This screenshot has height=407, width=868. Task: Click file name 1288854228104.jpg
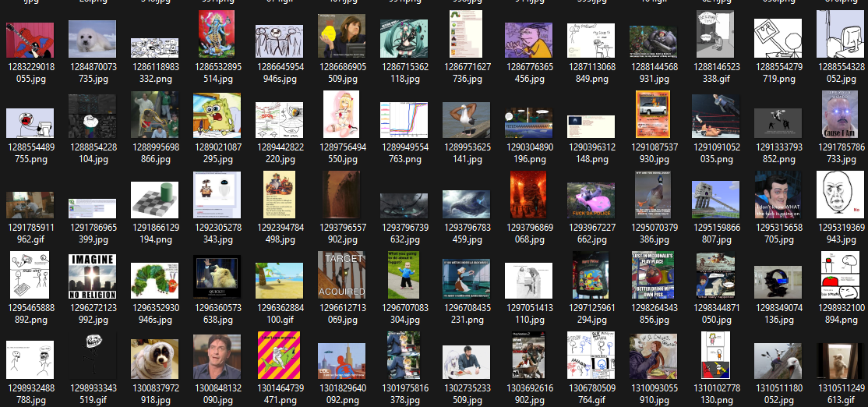pos(93,154)
